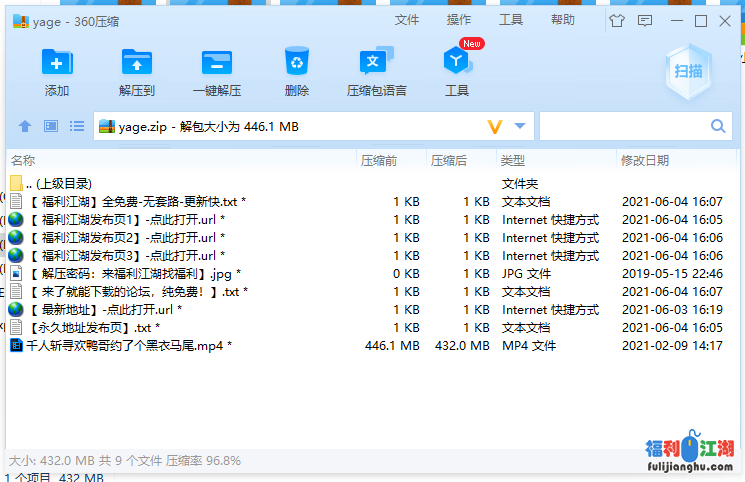Click the yellow V icon in address bar
The height and width of the screenshot is (482, 745).
pos(494,126)
